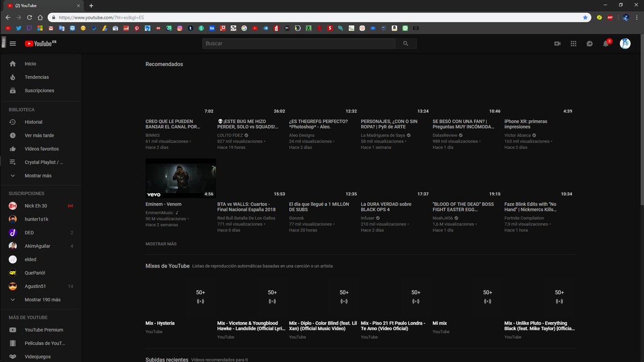Open the Mix - Hysteria playlist title
Viewport: 644px width, 362px height.
click(160, 323)
